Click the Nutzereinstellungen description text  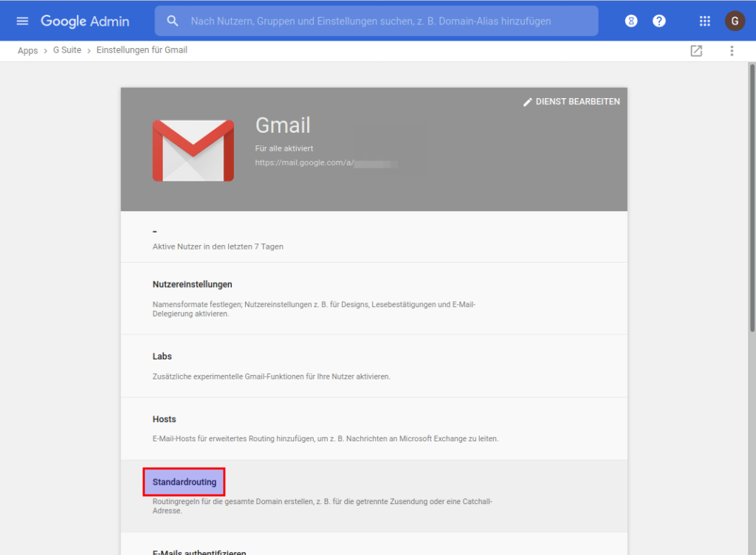pyautogui.click(x=314, y=308)
